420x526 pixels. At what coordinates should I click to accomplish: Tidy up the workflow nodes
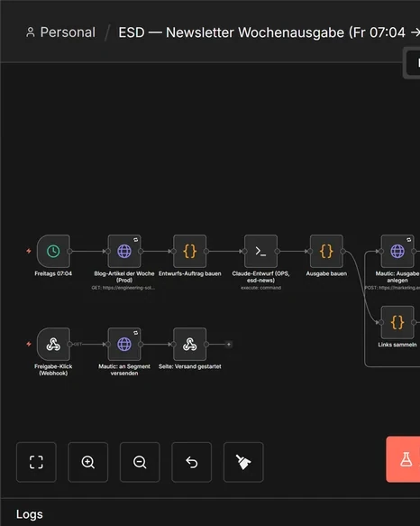[x=243, y=462]
